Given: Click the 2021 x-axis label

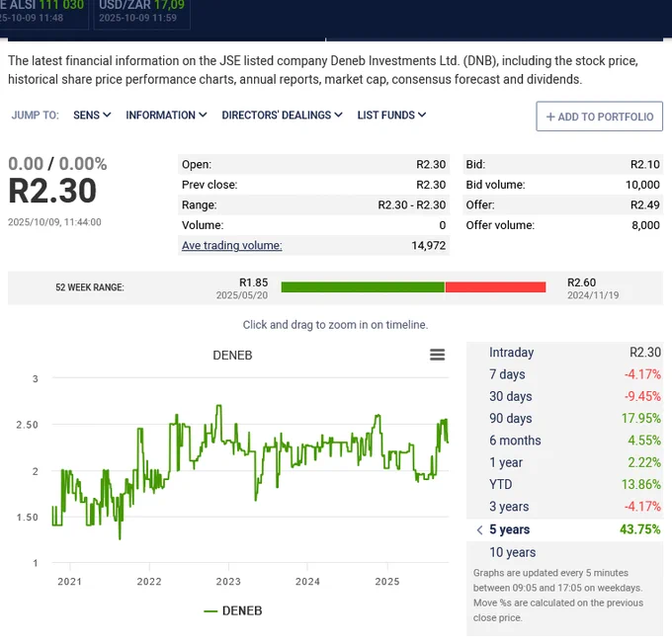Looking at the screenshot, I should coord(69,582).
